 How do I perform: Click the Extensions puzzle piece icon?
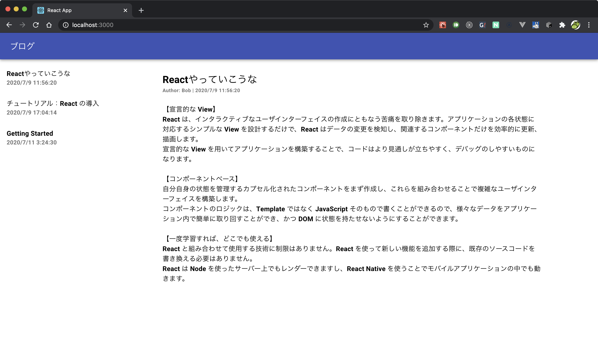tap(562, 25)
